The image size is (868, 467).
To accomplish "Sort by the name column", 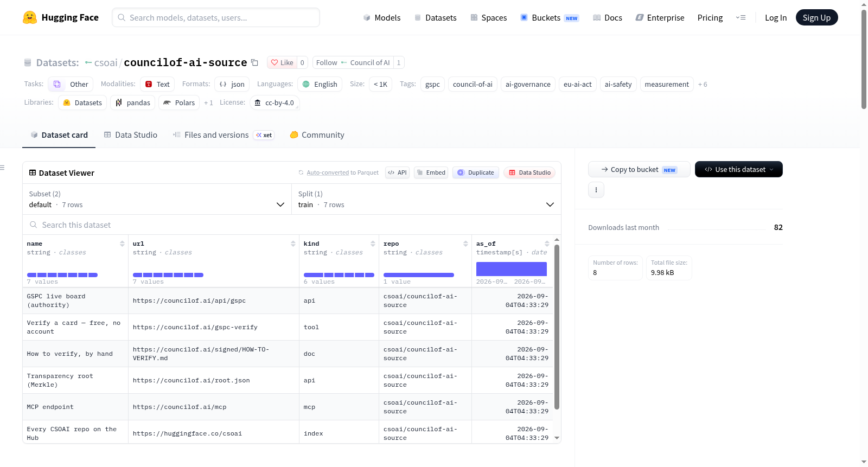I will click(122, 244).
